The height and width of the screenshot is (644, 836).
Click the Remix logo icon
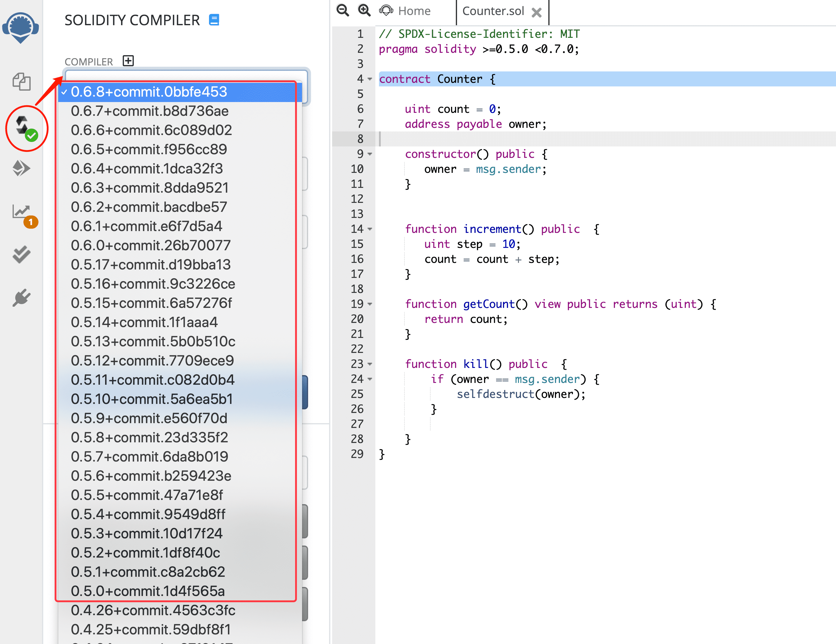pyautogui.click(x=21, y=28)
